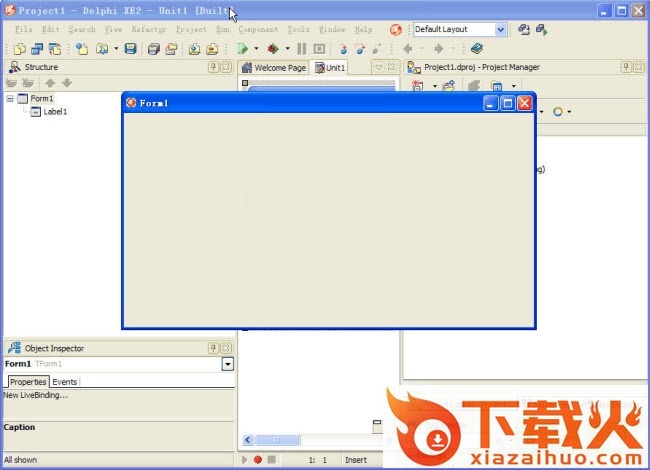Click the Run Until Return icon
The image size is (650, 470).
(377, 49)
